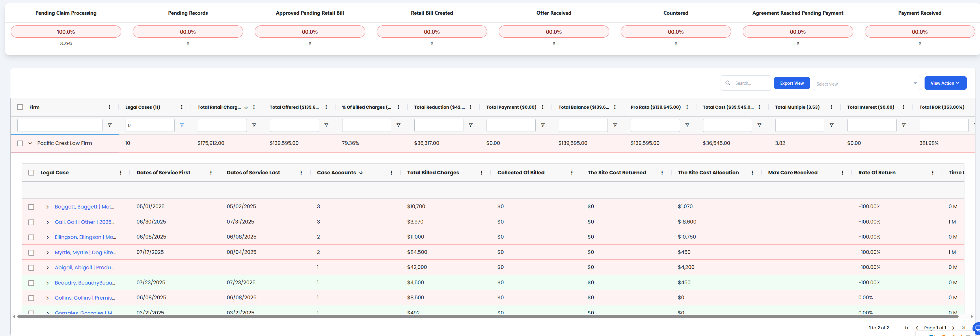Expand the Gail, Gail case row
This screenshot has height=336, width=980.
pyautogui.click(x=47, y=222)
